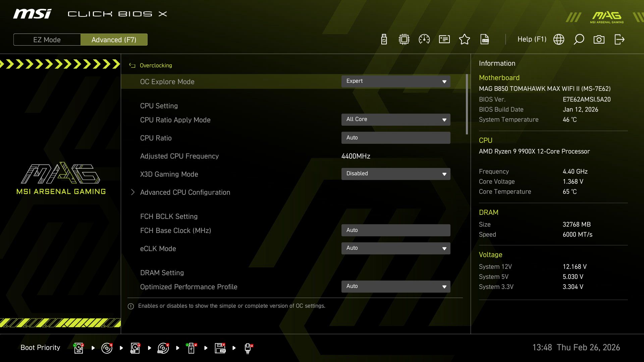644x362 pixels.
Task: Open the Hardware Monitor gauge icon
Action: coord(424,39)
